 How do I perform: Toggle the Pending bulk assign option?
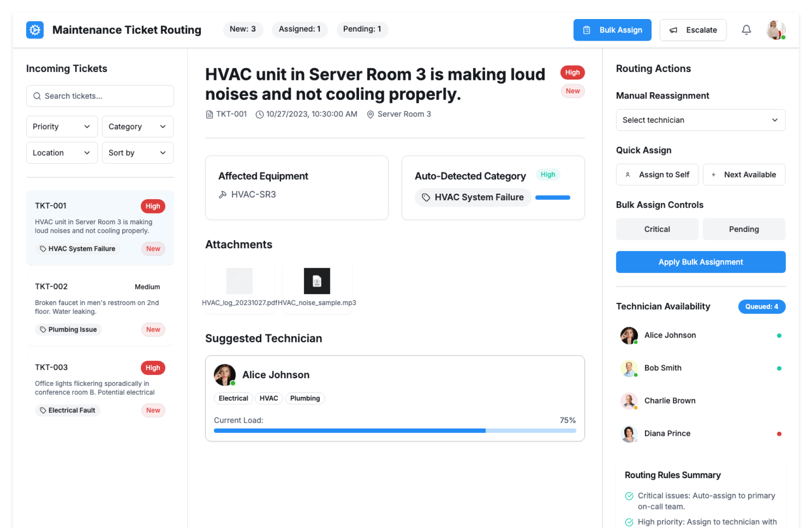(x=743, y=229)
